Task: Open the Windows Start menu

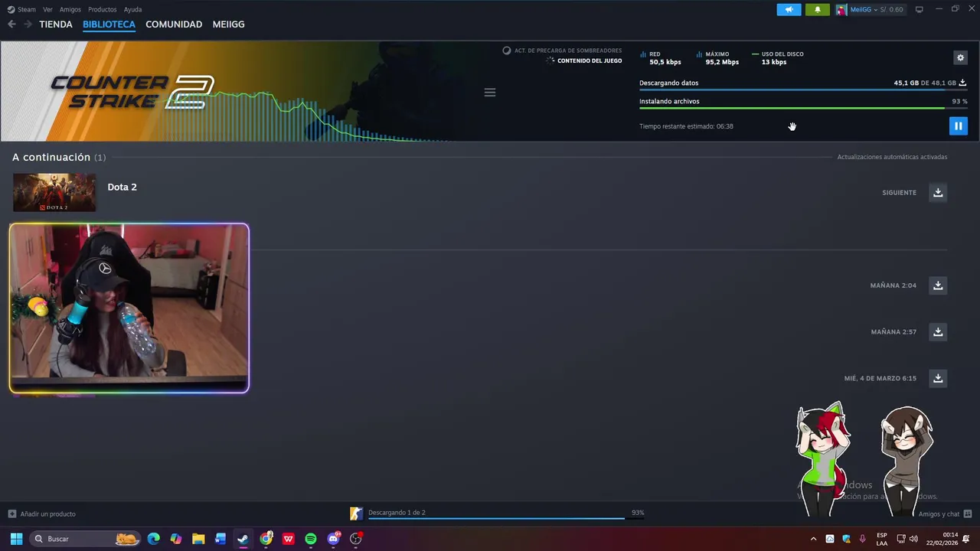Action: tap(16, 539)
